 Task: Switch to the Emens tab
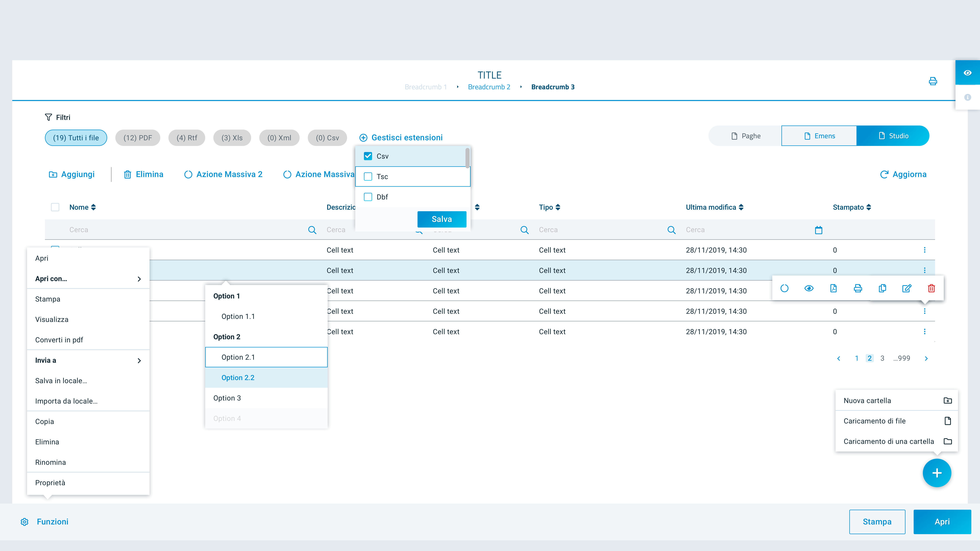point(819,136)
